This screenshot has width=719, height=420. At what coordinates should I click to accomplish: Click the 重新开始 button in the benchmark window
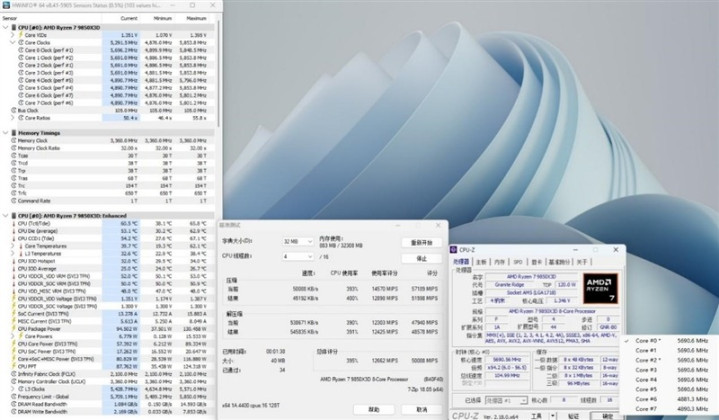(421, 243)
